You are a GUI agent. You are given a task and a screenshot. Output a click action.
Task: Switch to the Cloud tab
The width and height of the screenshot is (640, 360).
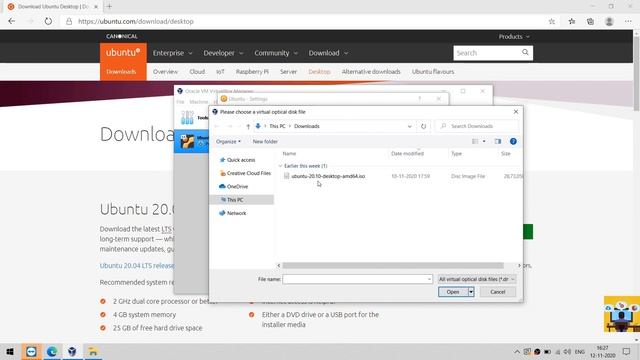coord(197,72)
